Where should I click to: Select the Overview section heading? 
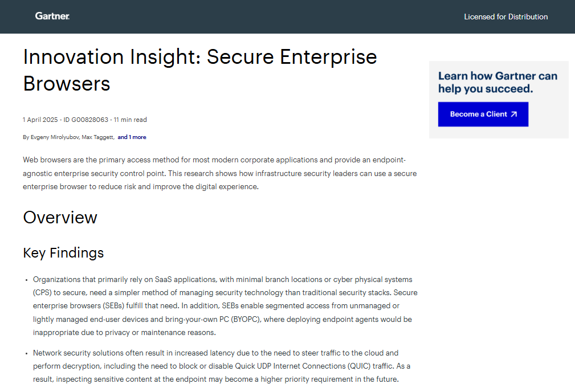60,218
